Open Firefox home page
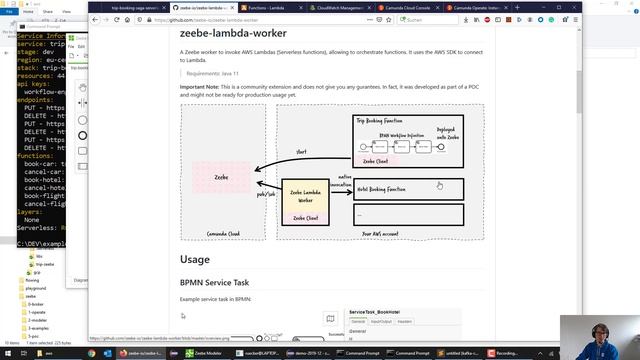640x360 pixels. (127, 20)
